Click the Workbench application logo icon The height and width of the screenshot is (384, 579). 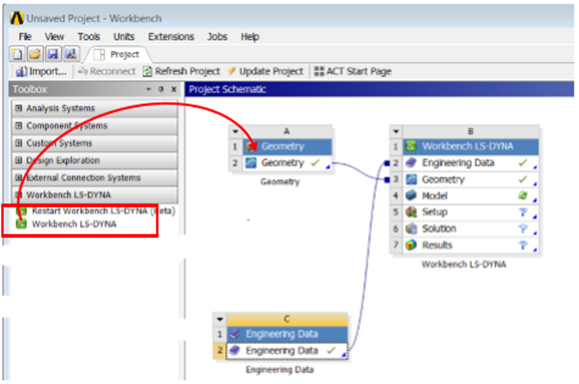[17, 18]
